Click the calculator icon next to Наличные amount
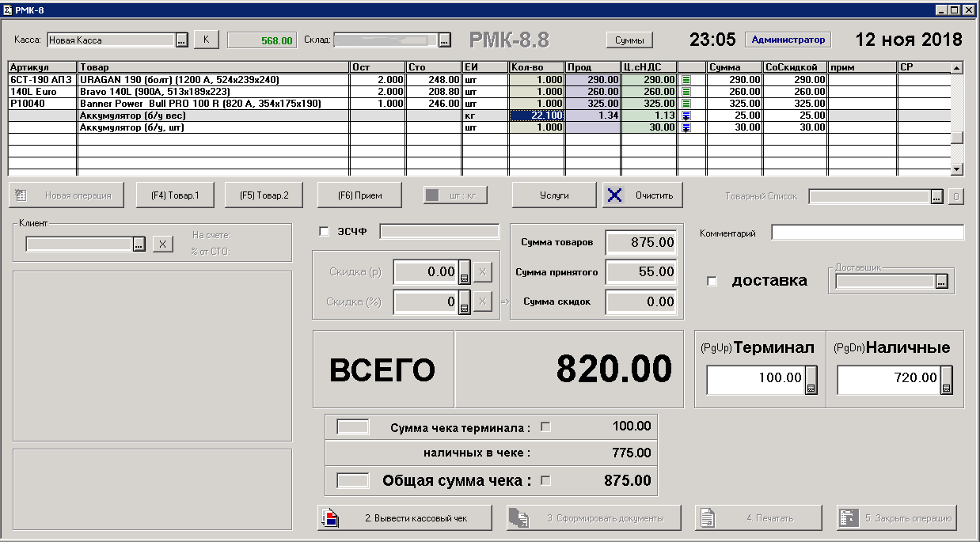This screenshot has width=980, height=542. pos(946,380)
